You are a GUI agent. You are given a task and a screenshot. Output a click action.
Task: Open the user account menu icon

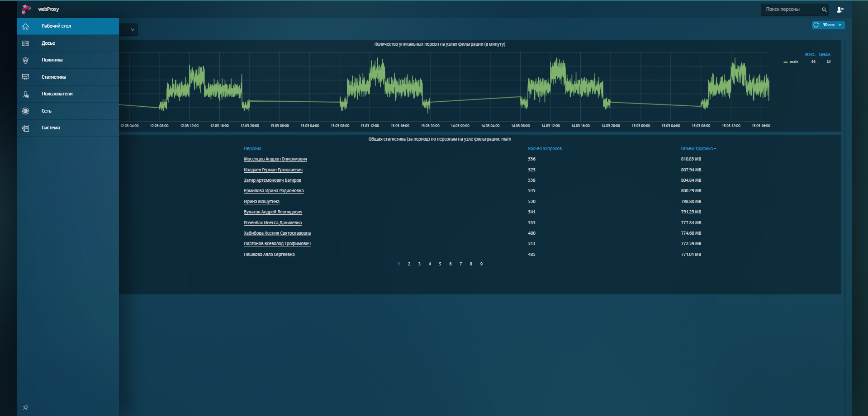(840, 9)
